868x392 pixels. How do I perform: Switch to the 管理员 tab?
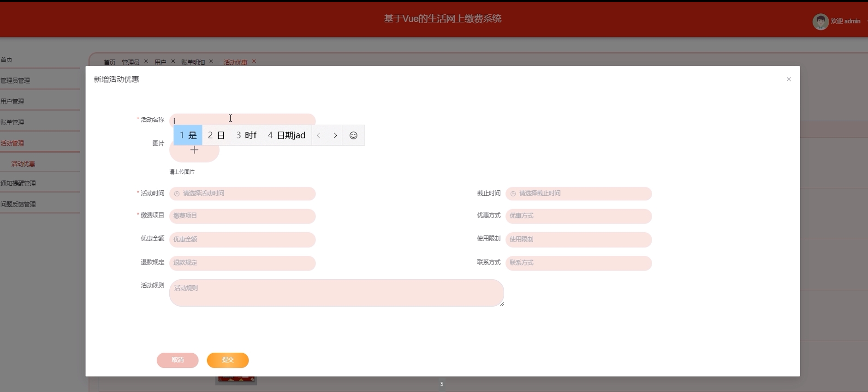coord(131,62)
